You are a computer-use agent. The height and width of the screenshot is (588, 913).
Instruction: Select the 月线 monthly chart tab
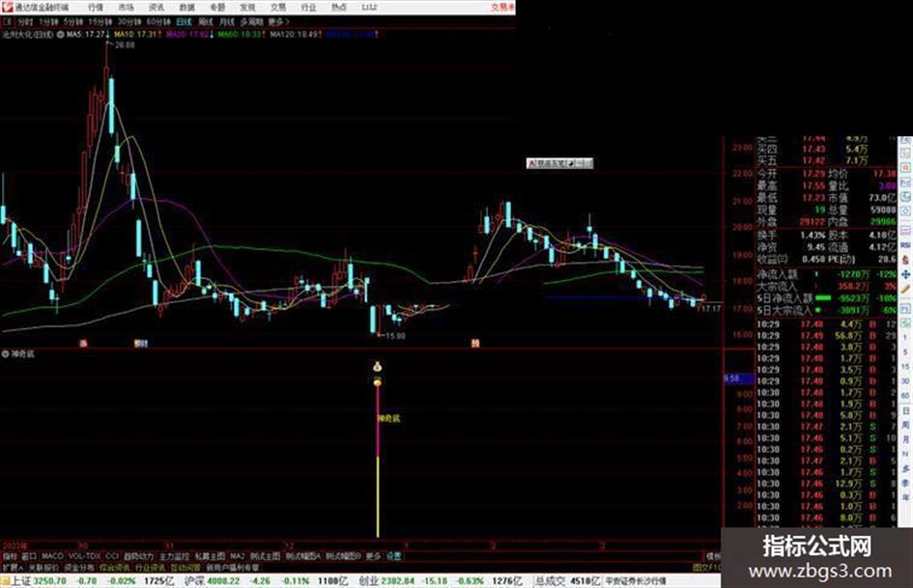click(226, 21)
